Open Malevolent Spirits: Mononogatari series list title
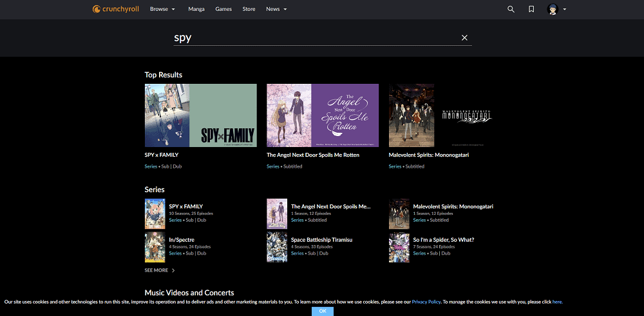The image size is (644, 316). pyautogui.click(x=453, y=206)
